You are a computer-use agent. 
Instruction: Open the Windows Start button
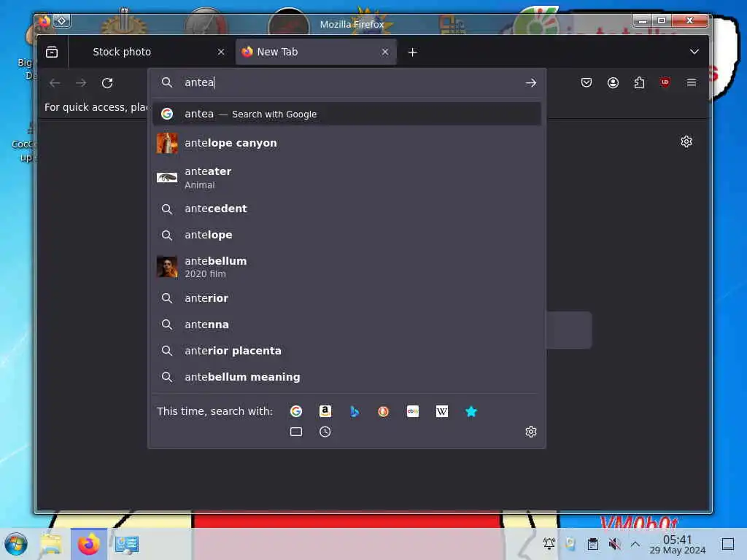click(16, 544)
